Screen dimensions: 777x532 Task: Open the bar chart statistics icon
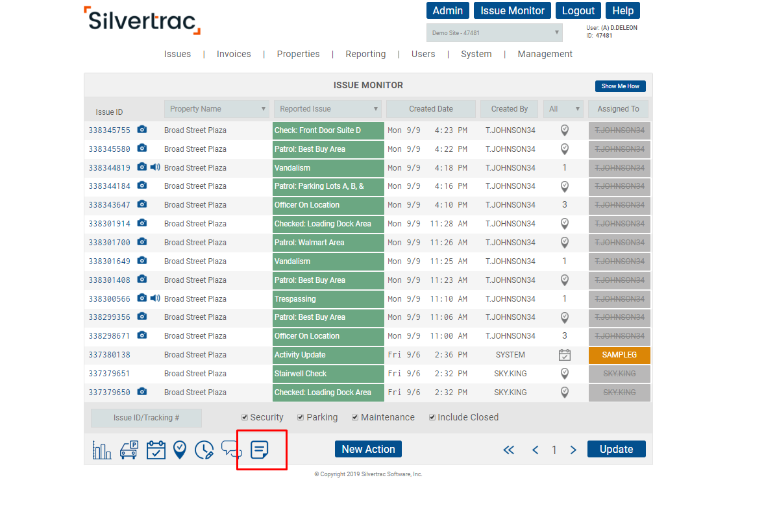pos(102,450)
